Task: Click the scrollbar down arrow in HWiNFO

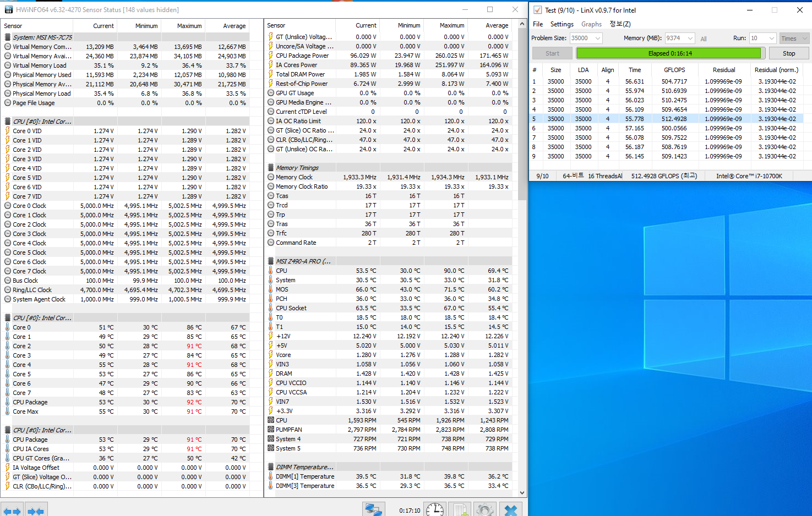Action: [522, 493]
